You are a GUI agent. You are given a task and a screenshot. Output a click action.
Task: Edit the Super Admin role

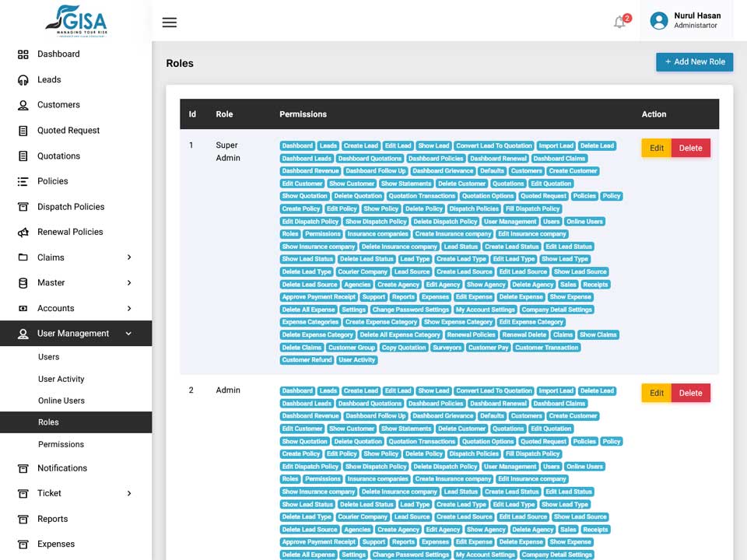point(657,148)
